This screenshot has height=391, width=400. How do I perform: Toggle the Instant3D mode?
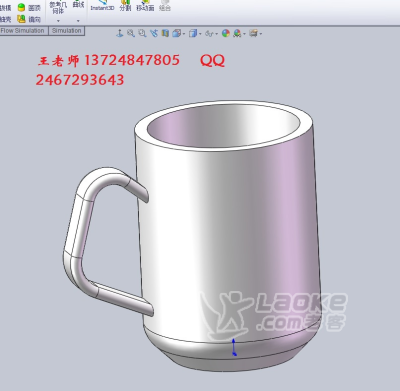click(102, 6)
